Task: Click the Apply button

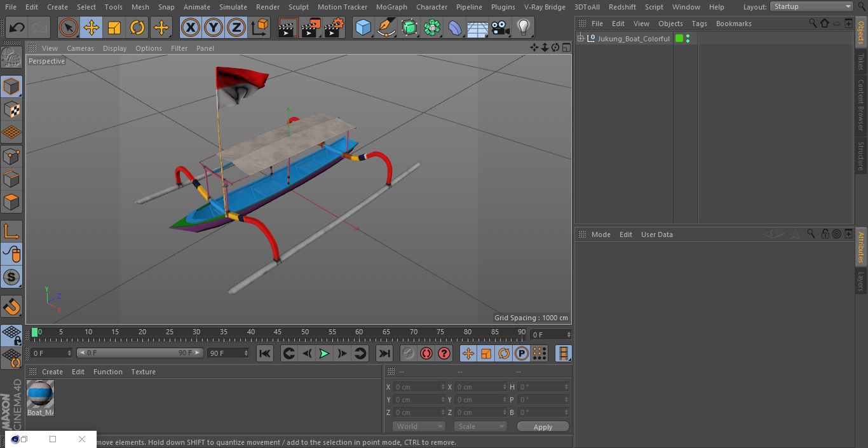Action: click(543, 427)
